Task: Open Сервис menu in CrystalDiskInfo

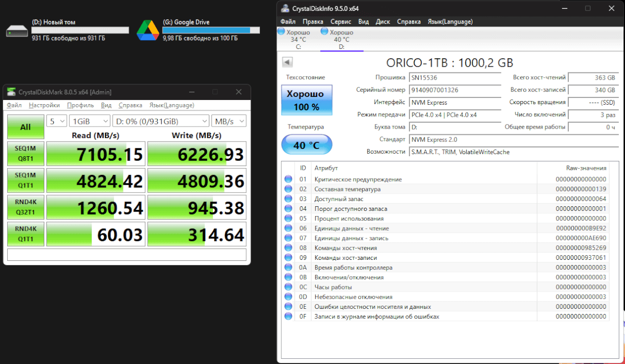Action: point(341,22)
